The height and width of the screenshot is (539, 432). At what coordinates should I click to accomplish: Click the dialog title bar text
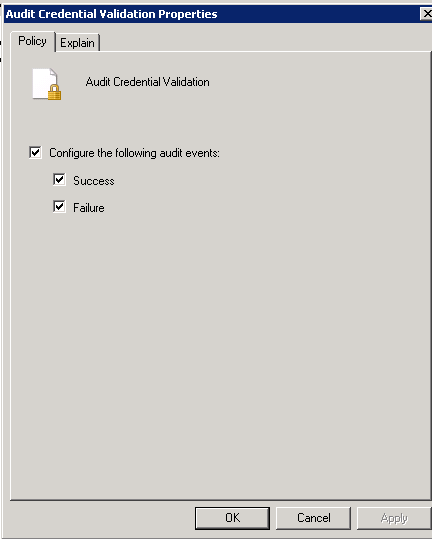pos(111,14)
